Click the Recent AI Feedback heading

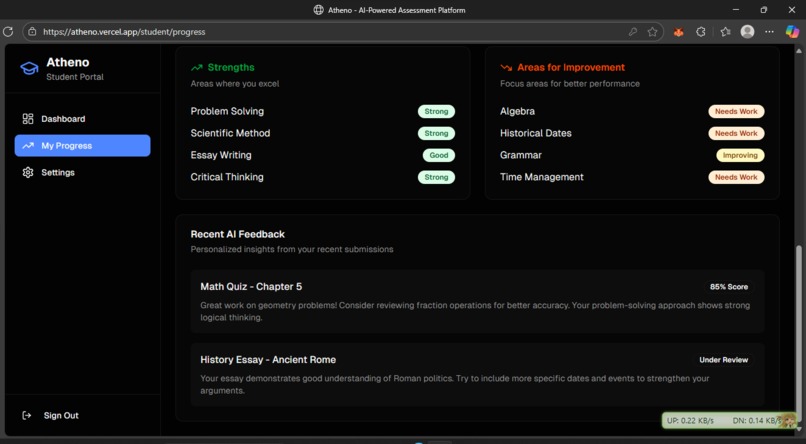point(237,234)
